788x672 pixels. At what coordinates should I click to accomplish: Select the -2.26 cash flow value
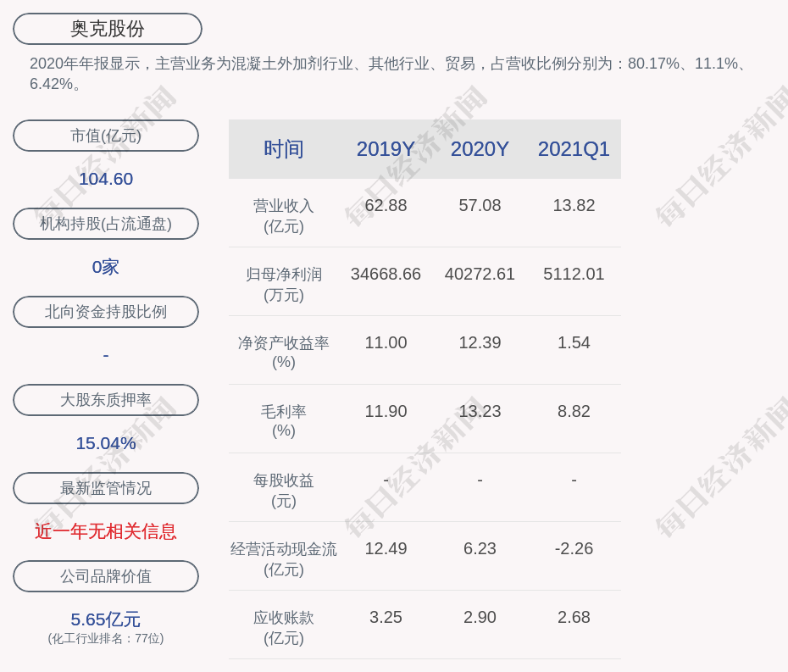click(574, 549)
